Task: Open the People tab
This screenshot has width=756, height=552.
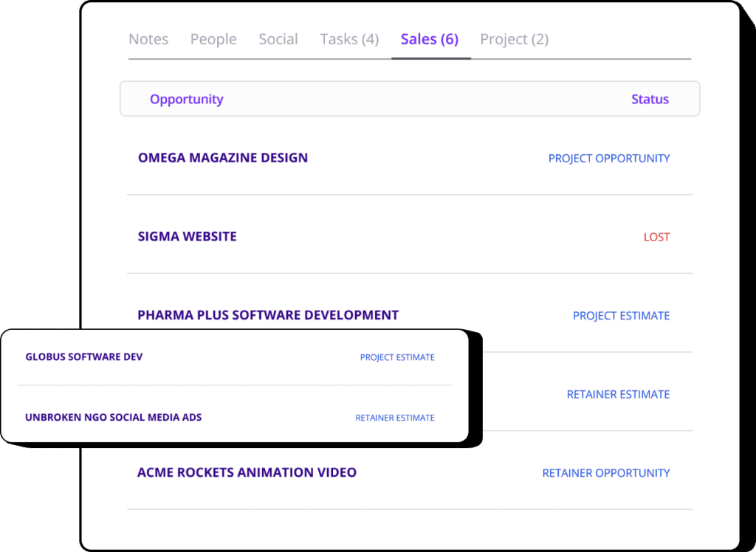Action: 213,39
